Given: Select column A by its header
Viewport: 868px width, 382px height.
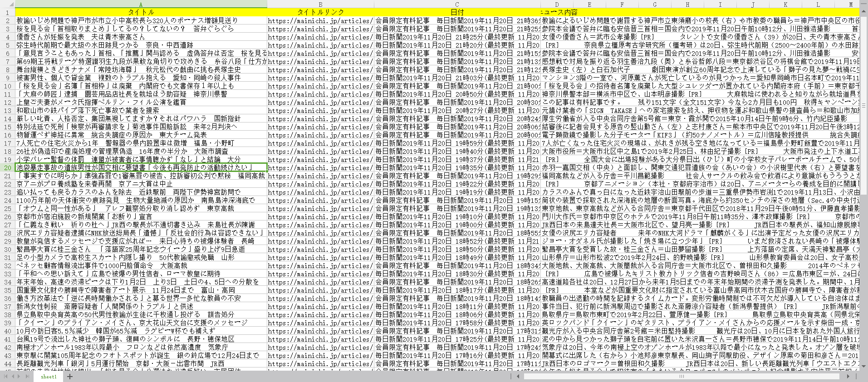Looking at the screenshot, I should pos(141,5).
